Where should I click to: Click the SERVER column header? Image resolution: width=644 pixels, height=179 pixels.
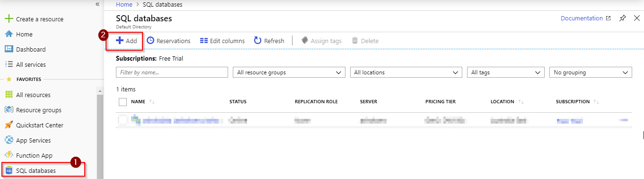tap(369, 102)
